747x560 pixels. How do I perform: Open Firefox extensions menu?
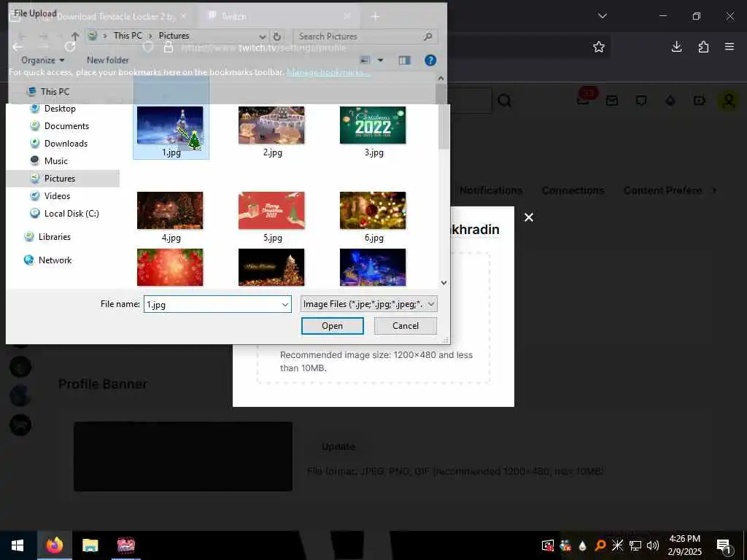coord(703,47)
